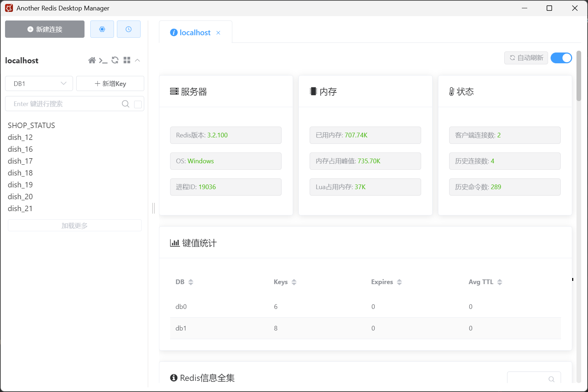Screen dimensions: 588x392
Task: Open the DB1 database dropdown
Action: 39,83
